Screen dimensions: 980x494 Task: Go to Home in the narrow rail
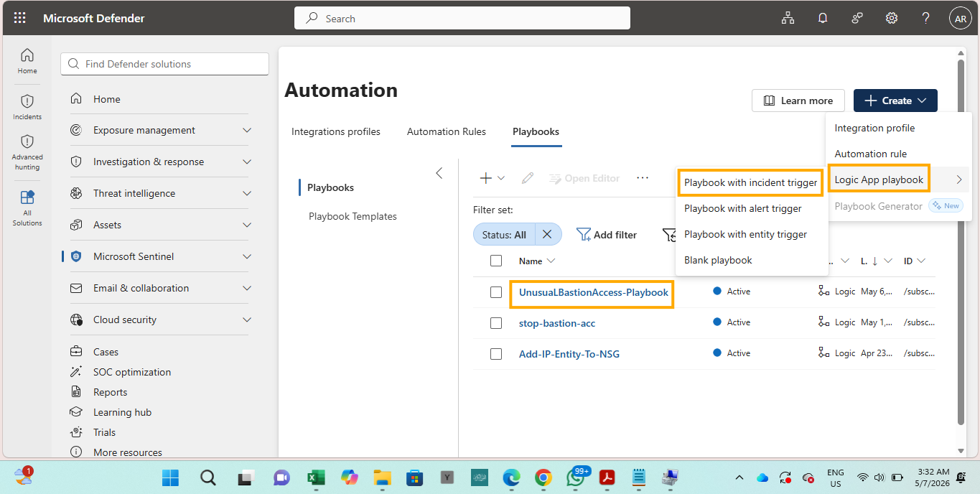pyautogui.click(x=27, y=61)
